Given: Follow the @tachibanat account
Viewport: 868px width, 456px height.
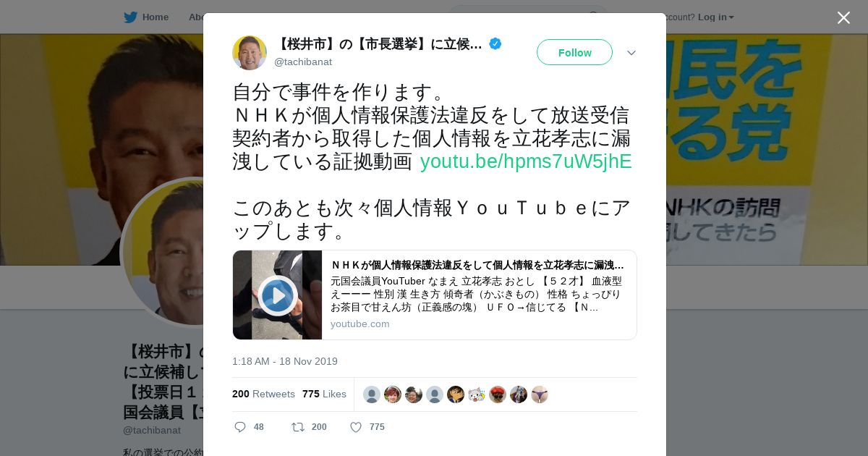Looking at the screenshot, I should pos(574,52).
